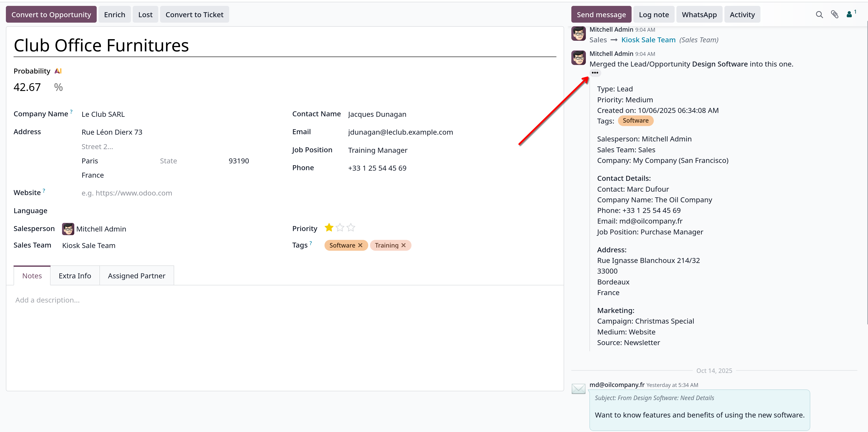Image resolution: width=868 pixels, height=432 pixels.
Task: Set priority to the second star
Action: click(340, 228)
